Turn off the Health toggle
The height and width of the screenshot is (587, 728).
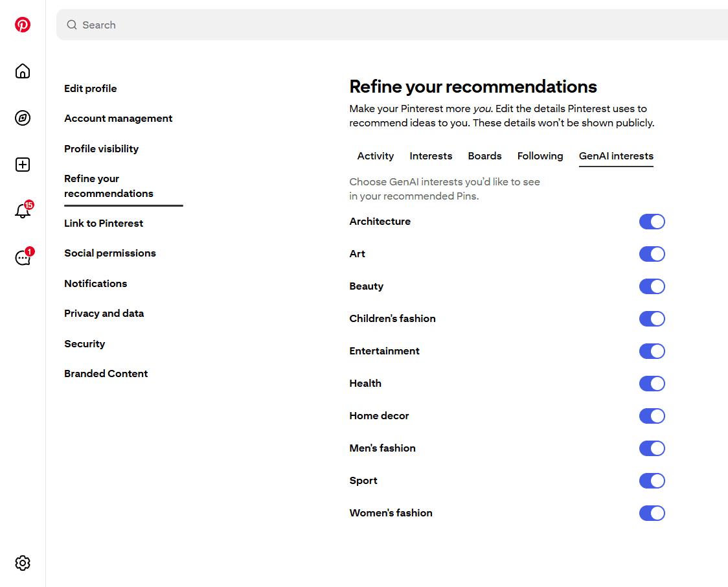pyautogui.click(x=652, y=384)
